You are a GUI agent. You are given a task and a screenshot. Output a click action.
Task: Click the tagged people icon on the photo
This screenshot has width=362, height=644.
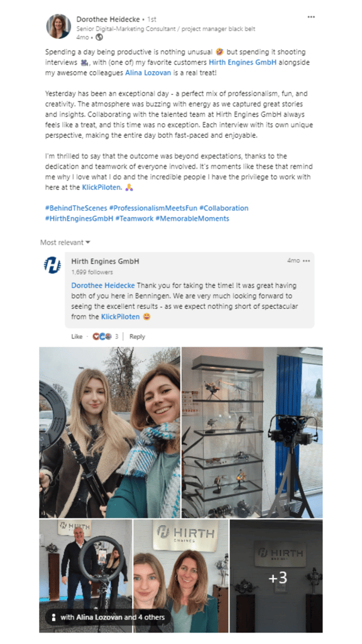click(x=53, y=617)
